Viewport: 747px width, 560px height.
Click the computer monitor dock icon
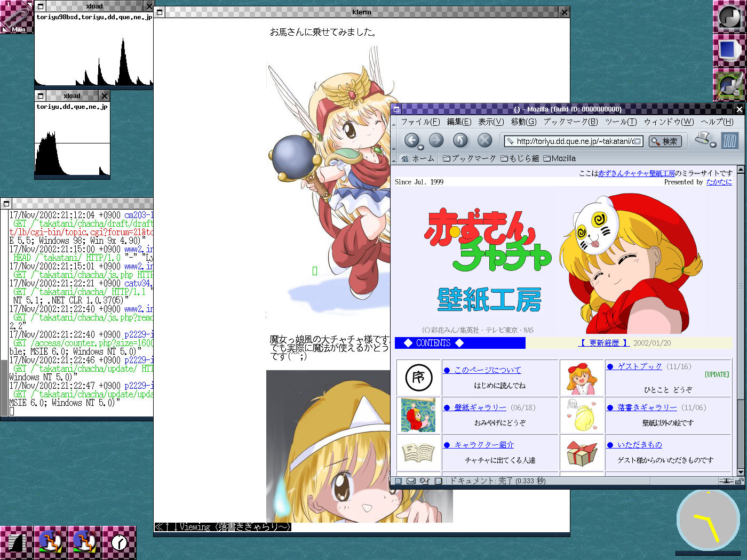pos(729,51)
